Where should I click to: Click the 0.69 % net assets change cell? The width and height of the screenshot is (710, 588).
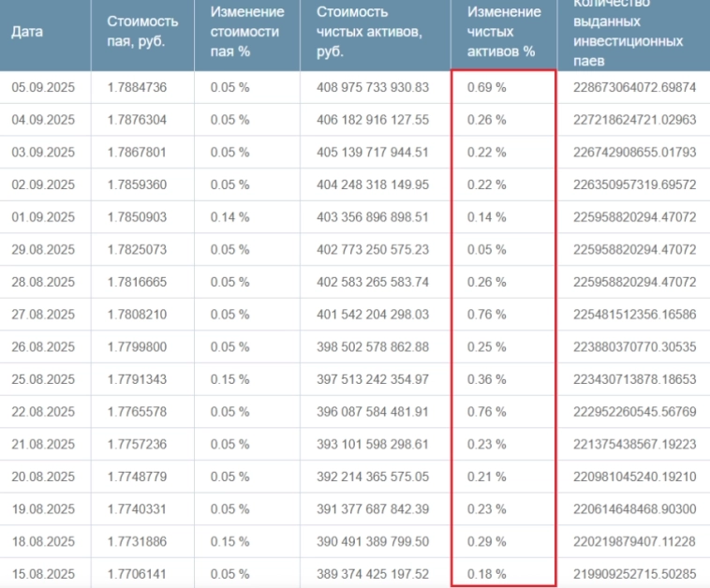click(486, 87)
